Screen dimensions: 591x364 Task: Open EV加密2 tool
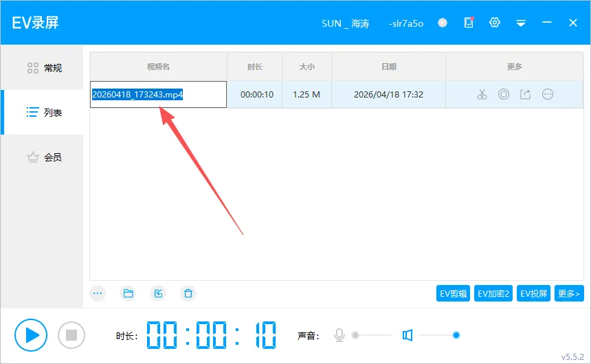tap(493, 293)
